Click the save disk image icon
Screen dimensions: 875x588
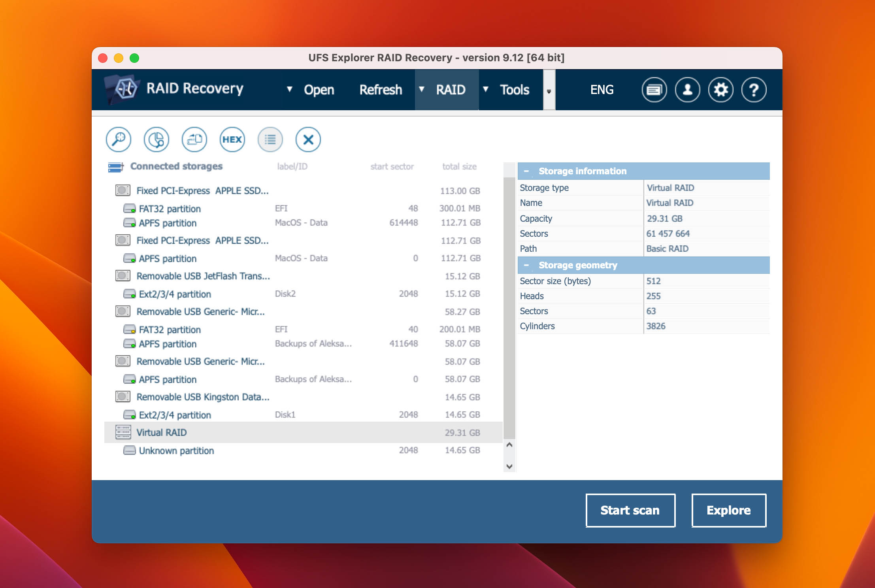[x=194, y=139]
